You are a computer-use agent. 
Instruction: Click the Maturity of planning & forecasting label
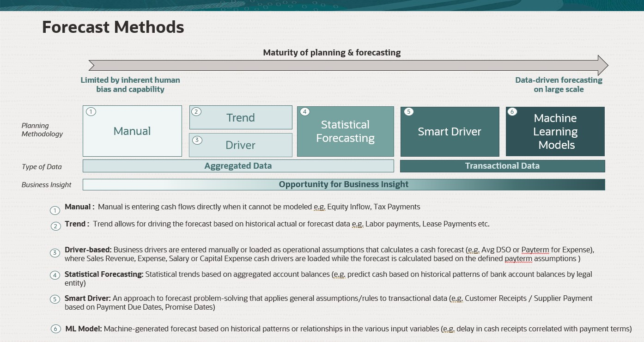coord(332,52)
